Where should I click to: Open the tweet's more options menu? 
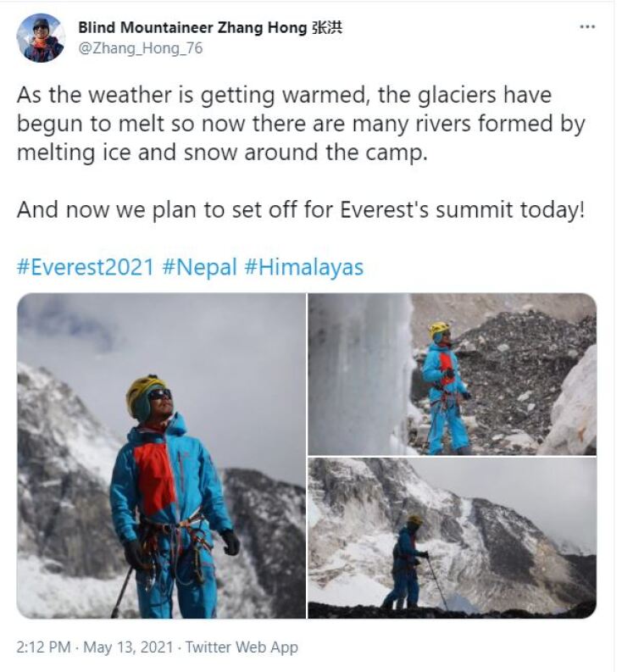(x=587, y=27)
